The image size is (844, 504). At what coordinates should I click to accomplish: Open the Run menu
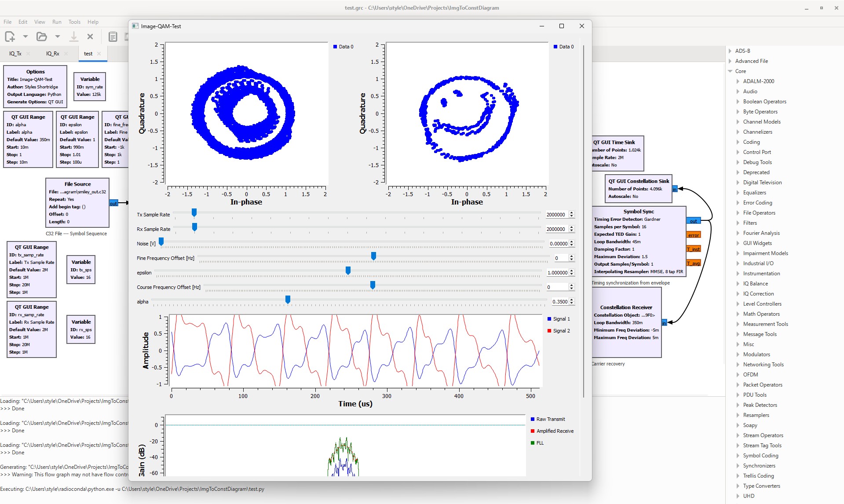click(57, 22)
